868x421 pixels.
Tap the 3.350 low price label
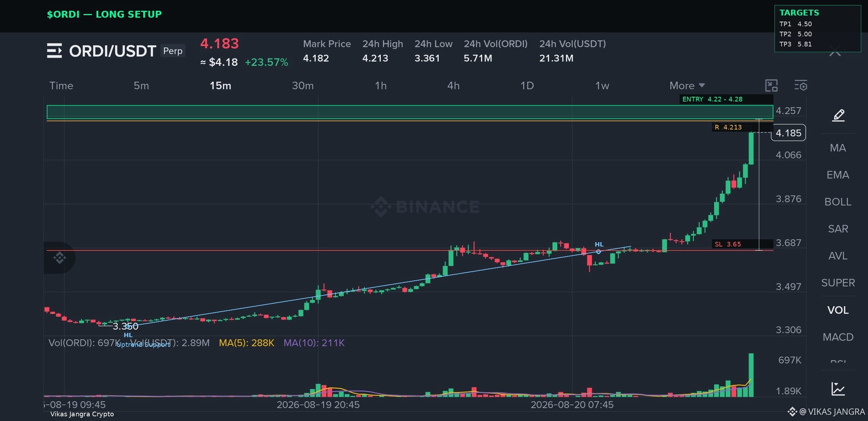(x=125, y=326)
